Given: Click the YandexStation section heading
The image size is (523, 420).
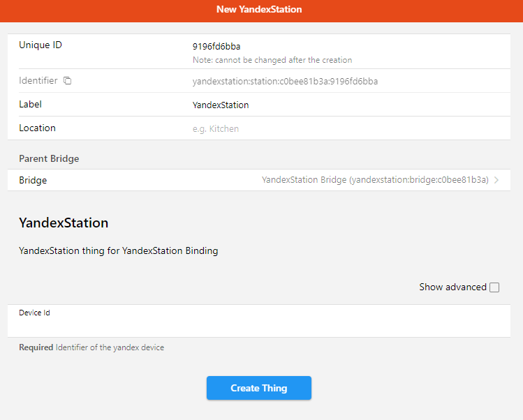Looking at the screenshot, I should 64,223.
